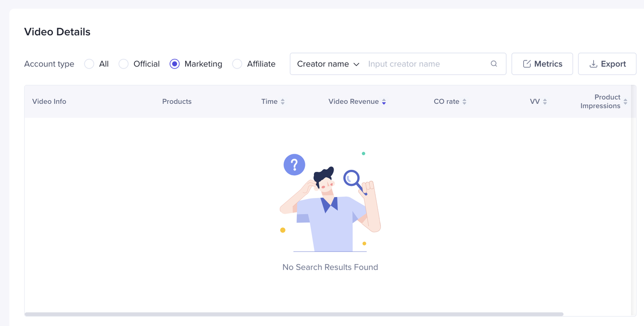The image size is (644, 326).
Task: Sort by CO rate arrows
Action: pos(464,102)
